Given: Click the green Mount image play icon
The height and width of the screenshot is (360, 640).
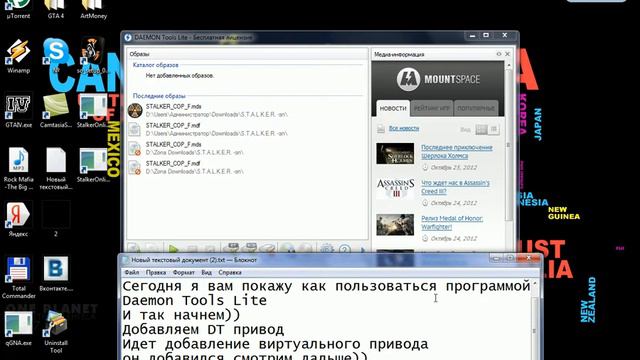Looking at the screenshot, I should click(x=173, y=249).
